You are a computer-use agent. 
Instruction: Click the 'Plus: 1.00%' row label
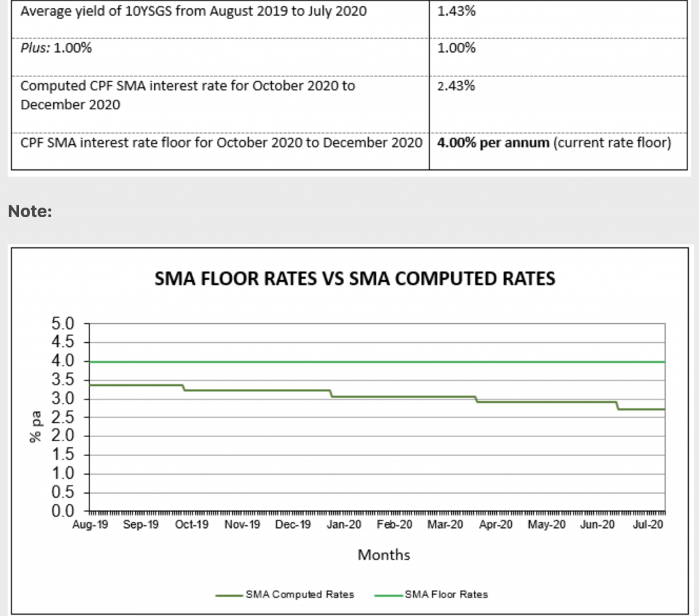tap(57, 48)
